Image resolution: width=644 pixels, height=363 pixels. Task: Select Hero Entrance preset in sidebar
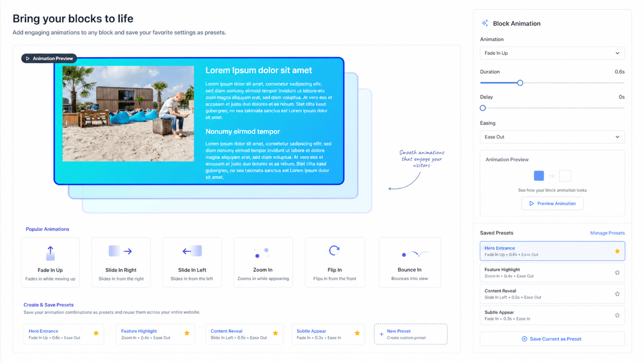552,251
